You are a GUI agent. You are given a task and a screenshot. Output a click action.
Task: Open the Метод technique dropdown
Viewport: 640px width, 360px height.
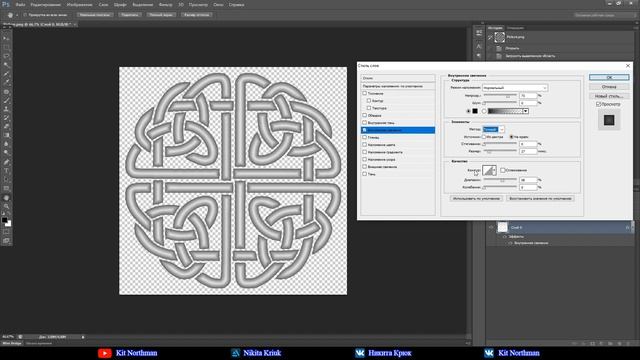click(493, 129)
